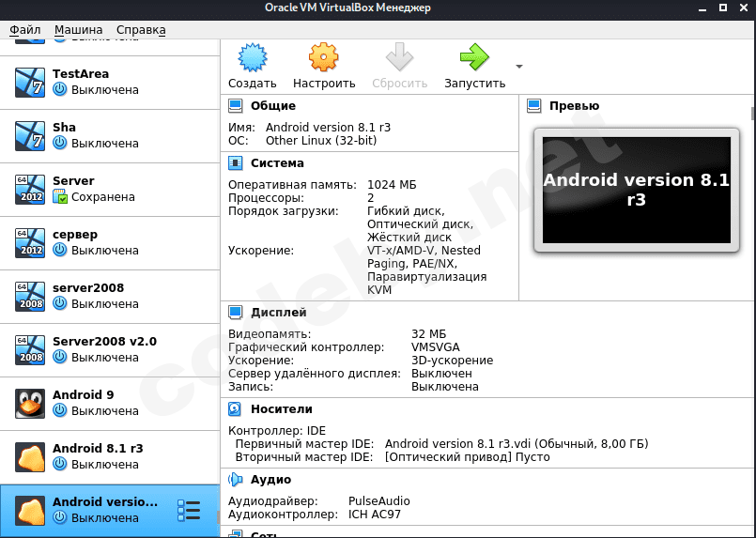Click the Android 9 power status icon
Screen dimensions: 756x538
[x=60, y=410]
